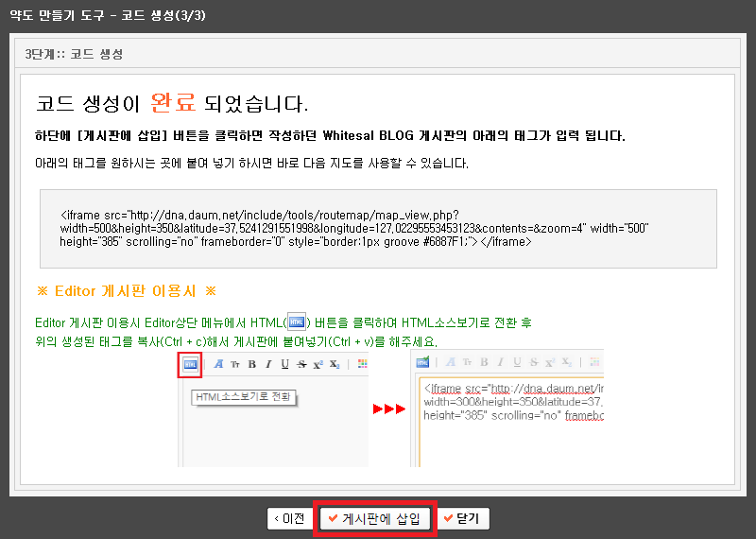The image size is (756, 539).
Task: Click the color palette grid icon in left editor toolbar
Action: [x=363, y=364]
